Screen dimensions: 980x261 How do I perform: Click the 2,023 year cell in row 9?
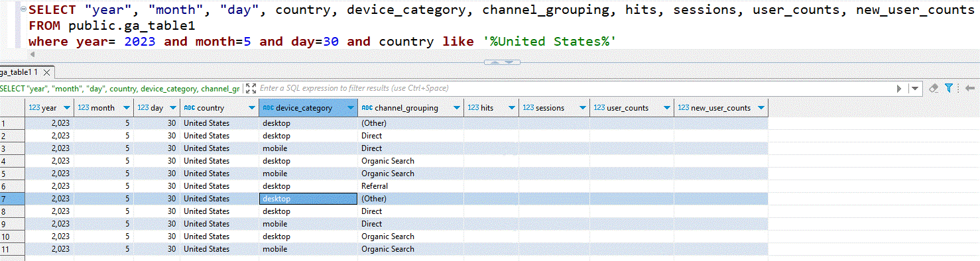click(49, 224)
